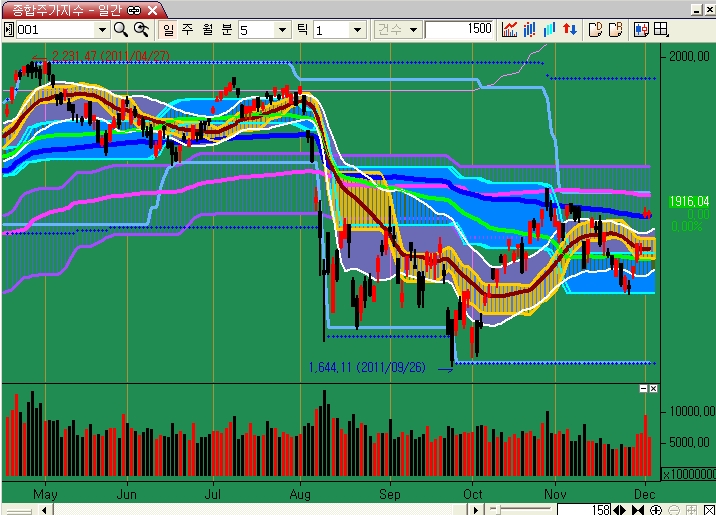Screen dimensions: 716x515
Task: Click the red-blue up-down arrows icon
Action: [x=570, y=30]
